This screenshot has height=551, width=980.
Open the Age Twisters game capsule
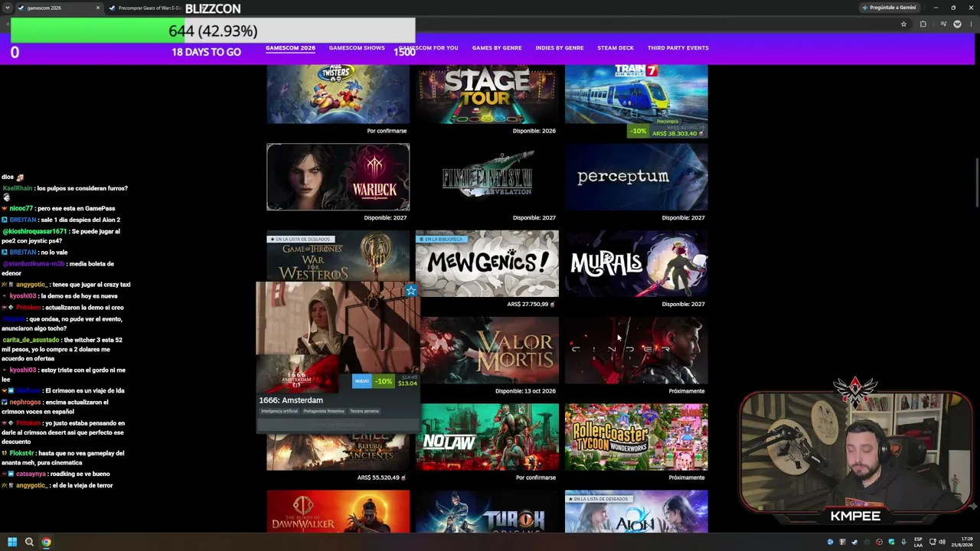338,94
